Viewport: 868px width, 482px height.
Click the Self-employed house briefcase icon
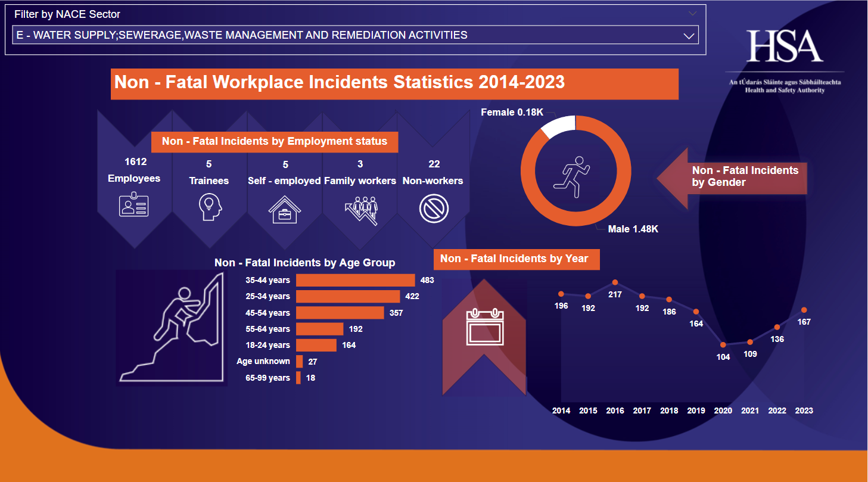coord(285,209)
